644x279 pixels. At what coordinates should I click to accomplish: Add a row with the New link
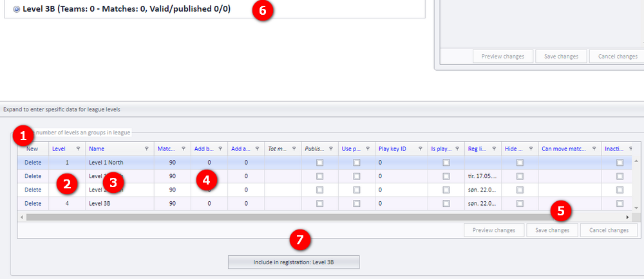click(x=32, y=148)
